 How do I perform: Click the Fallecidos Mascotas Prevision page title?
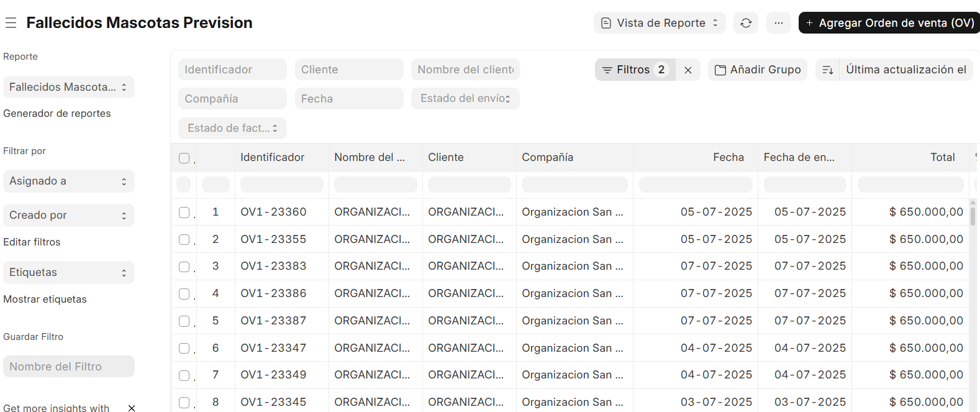click(x=139, y=23)
